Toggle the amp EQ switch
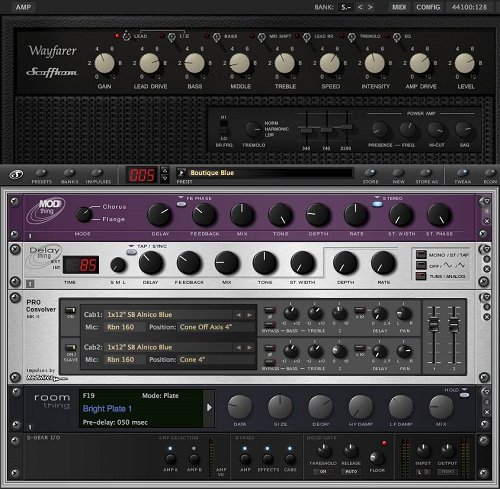Viewport: 500px width, 489px height. (x=396, y=36)
